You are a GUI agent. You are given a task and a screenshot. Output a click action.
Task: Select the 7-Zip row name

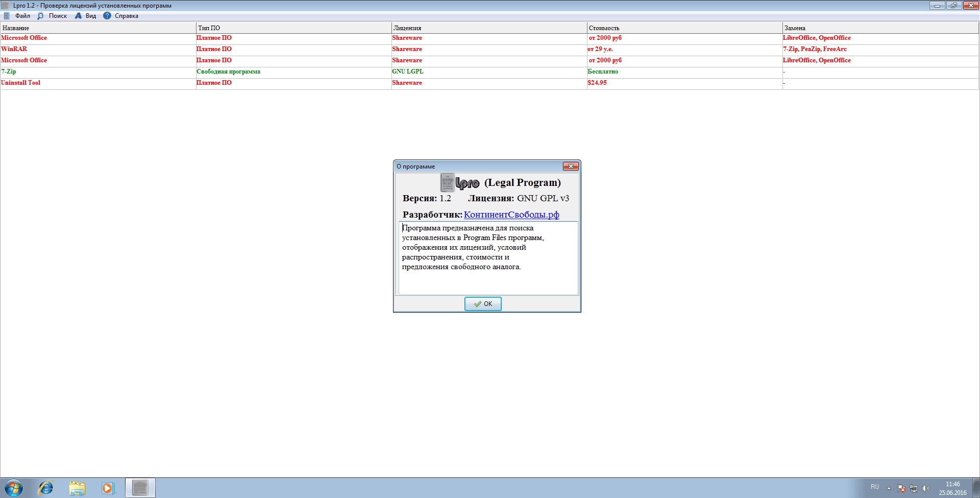pyautogui.click(x=9, y=72)
